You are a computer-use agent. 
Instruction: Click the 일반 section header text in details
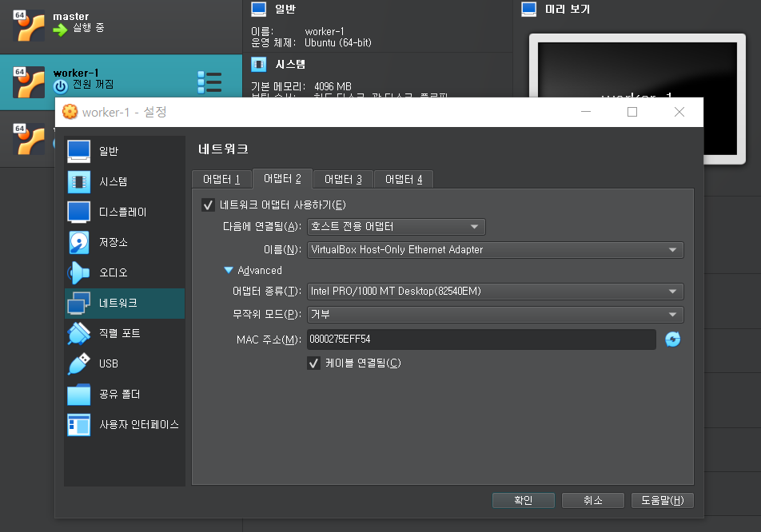point(285,10)
